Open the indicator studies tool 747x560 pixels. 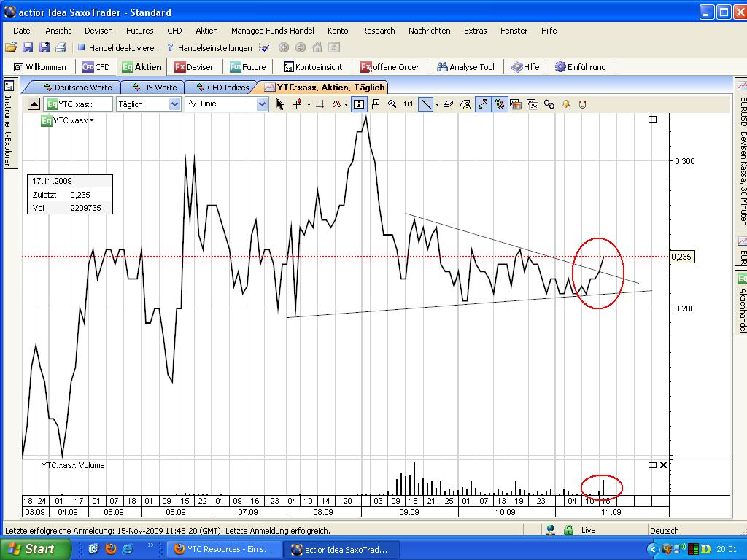pos(339,104)
